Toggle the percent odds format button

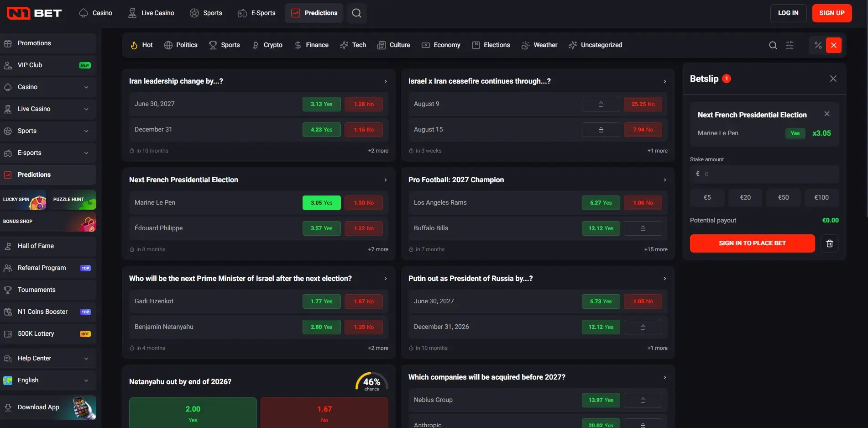coord(818,45)
